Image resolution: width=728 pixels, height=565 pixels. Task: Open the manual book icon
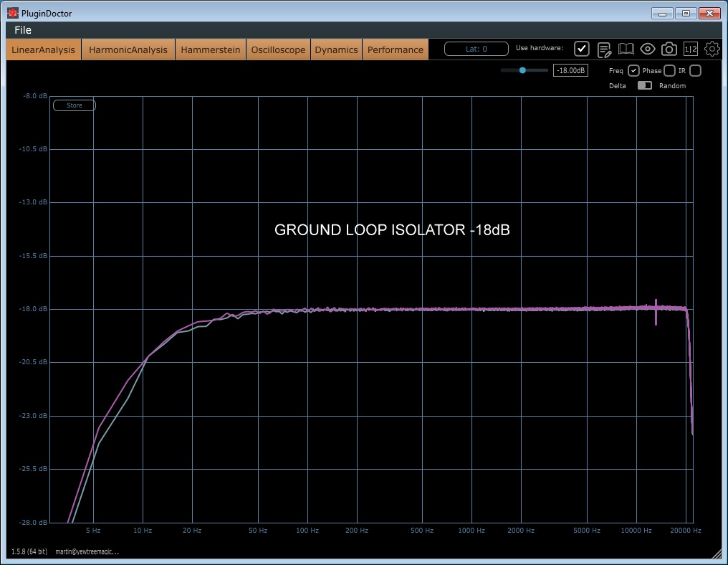coord(626,49)
